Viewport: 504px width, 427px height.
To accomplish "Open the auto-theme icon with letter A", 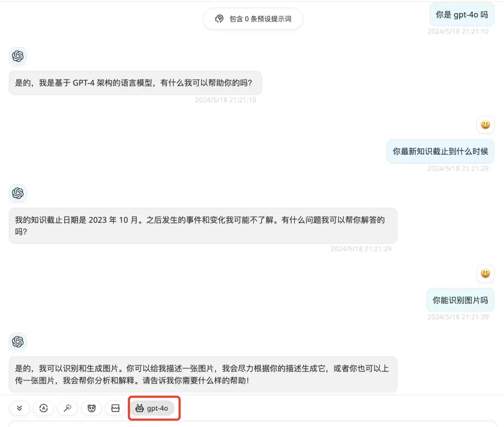I will pos(44,408).
